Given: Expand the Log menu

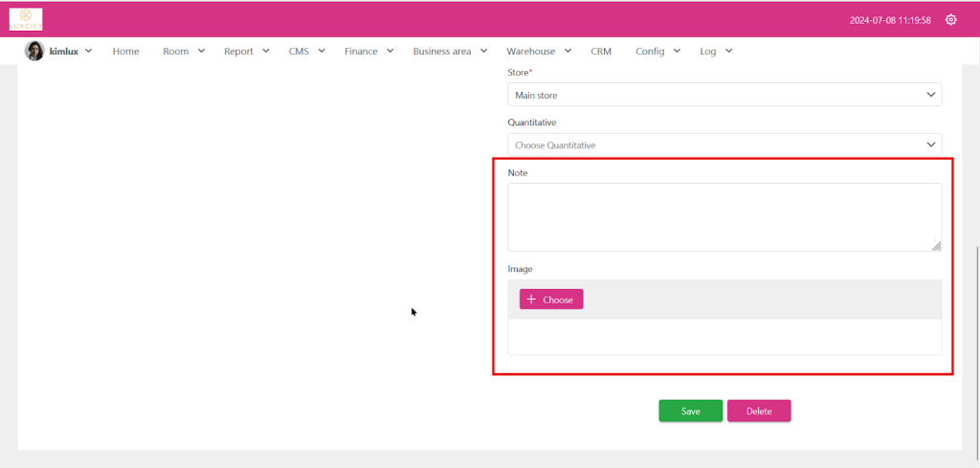Looking at the screenshot, I should pos(715,52).
